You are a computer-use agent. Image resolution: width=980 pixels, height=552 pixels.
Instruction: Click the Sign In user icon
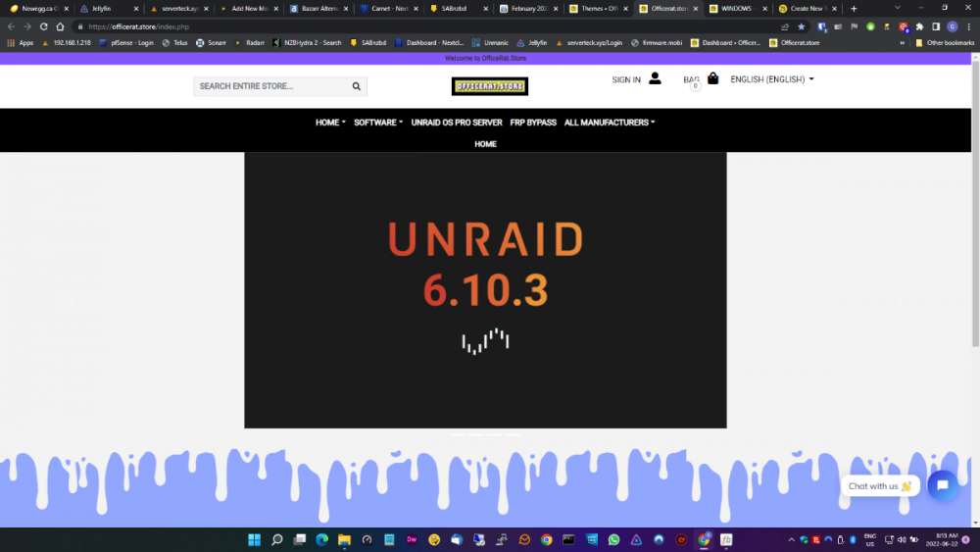[x=655, y=78]
